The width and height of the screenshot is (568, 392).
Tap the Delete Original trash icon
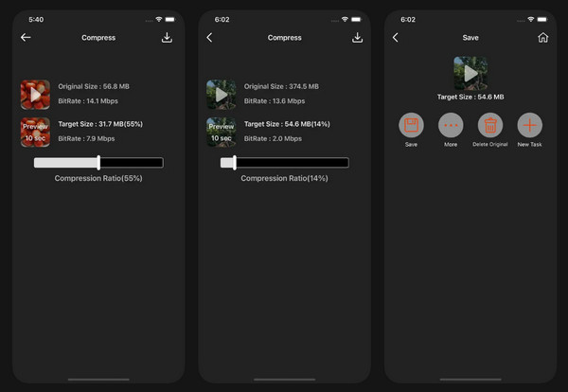click(x=490, y=125)
